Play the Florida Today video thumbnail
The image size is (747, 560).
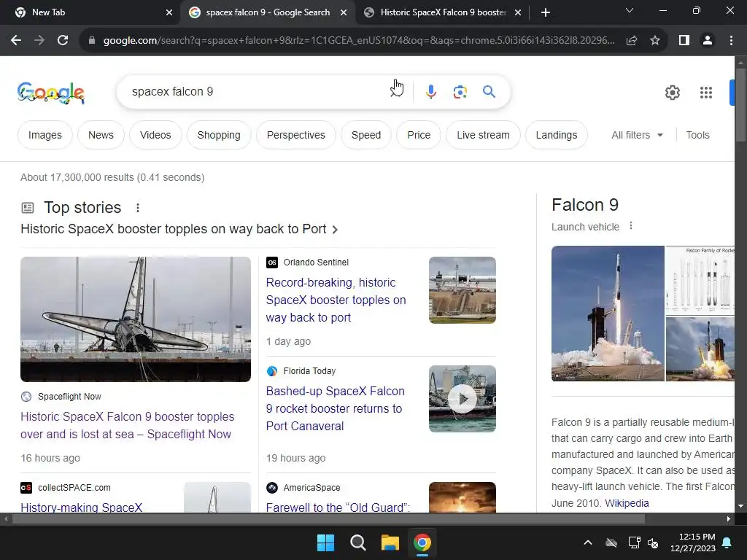click(462, 399)
